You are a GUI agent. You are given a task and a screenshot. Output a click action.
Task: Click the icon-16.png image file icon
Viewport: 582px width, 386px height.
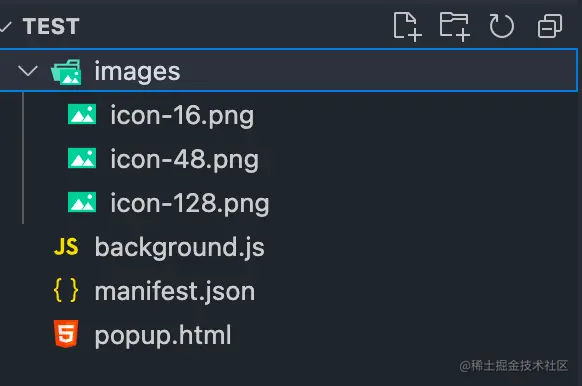click(82, 114)
